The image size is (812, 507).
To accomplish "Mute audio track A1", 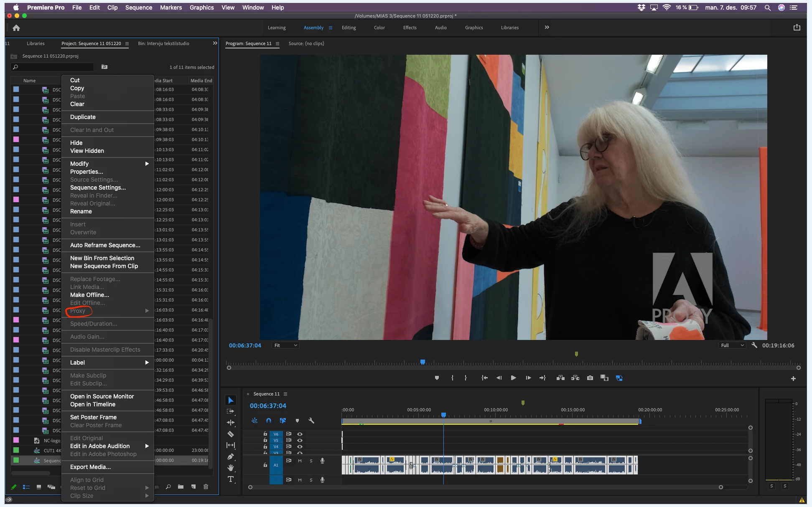I will [300, 461].
